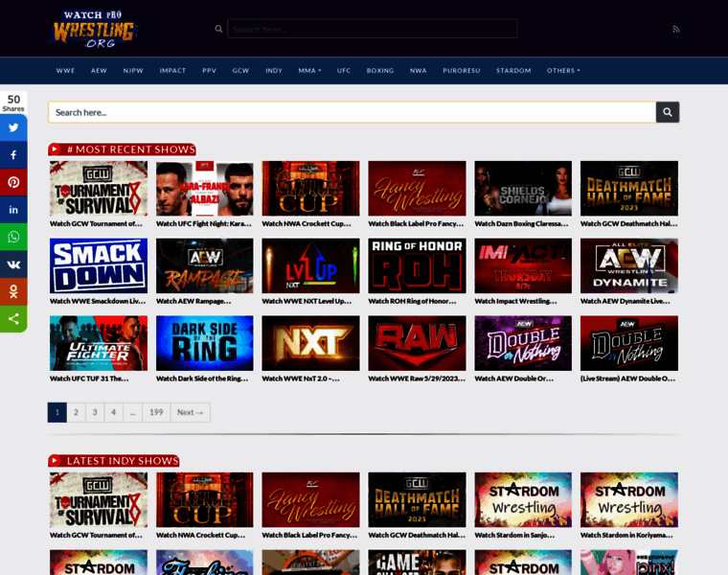The image size is (728, 575).
Task: Pin the page on Pinterest
Action: point(13,182)
